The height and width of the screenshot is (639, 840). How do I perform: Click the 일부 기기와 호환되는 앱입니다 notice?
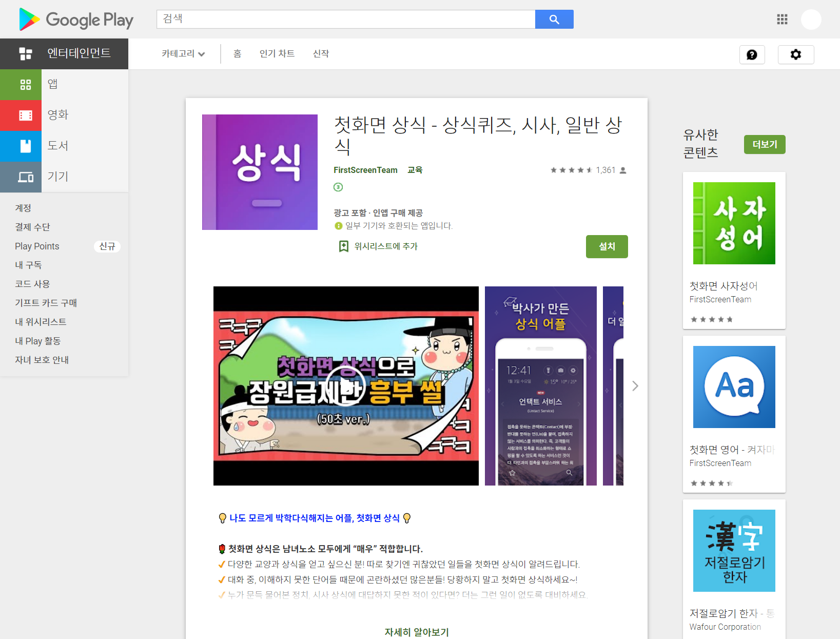tap(399, 226)
